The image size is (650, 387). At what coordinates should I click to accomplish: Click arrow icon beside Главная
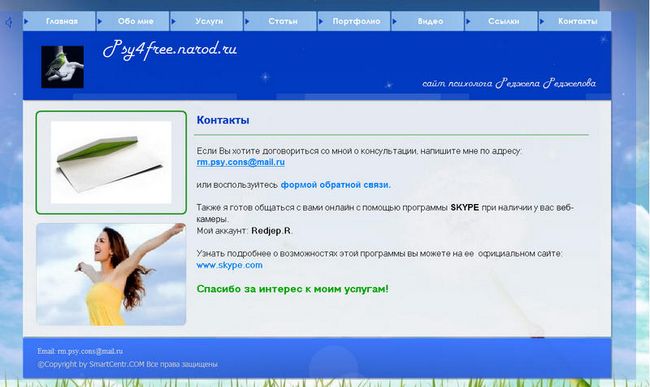tap(26, 21)
